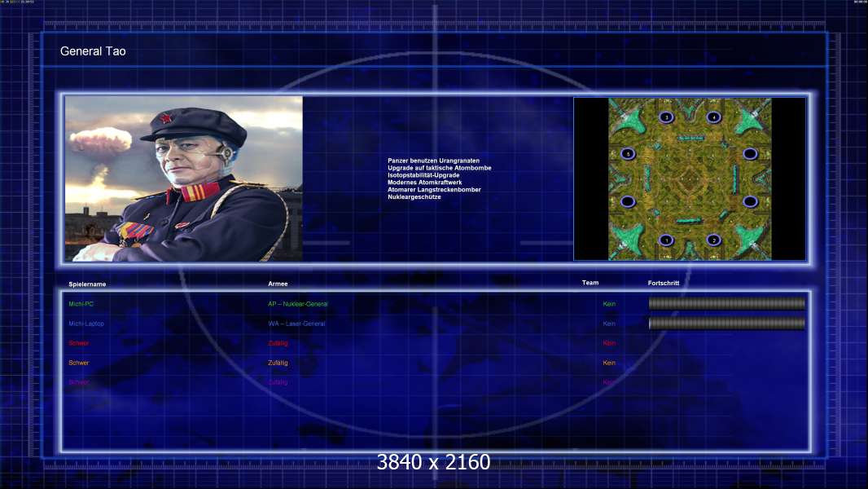
Task: Click the empty start slot nearest marker 4
Action: (x=750, y=153)
